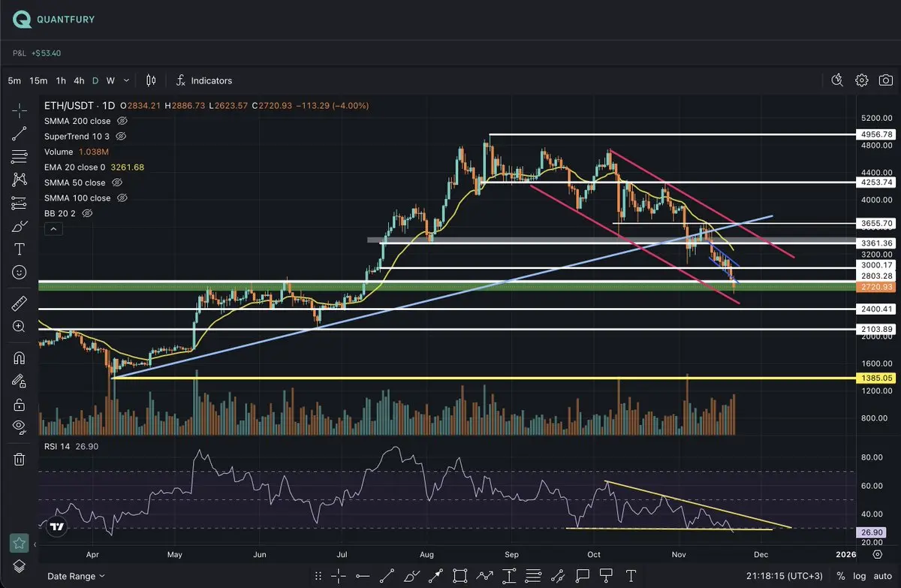
Task: Toggle stay in drawing mode pencil-lock
Action: tap(20, 381)
